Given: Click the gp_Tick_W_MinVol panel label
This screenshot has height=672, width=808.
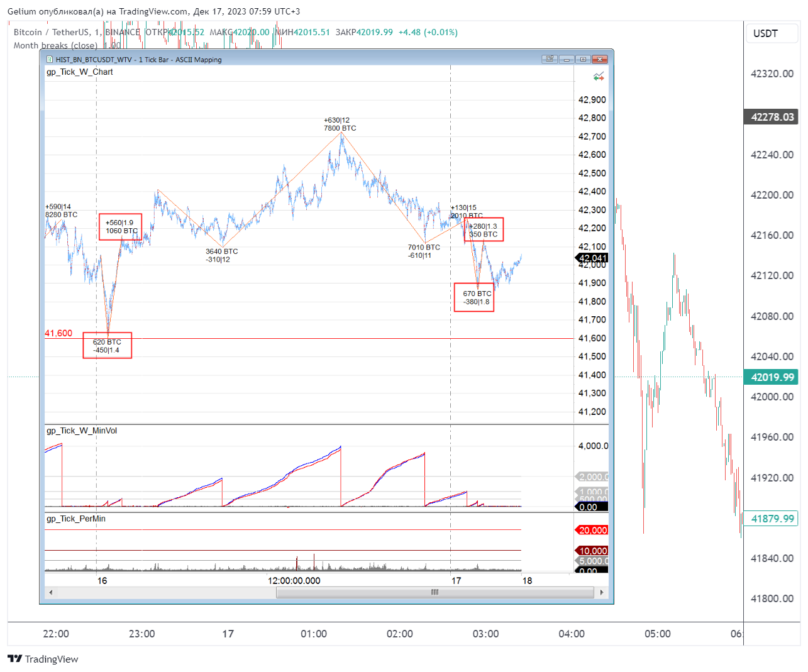Looking at the screenshot, I should coord(82,431).
